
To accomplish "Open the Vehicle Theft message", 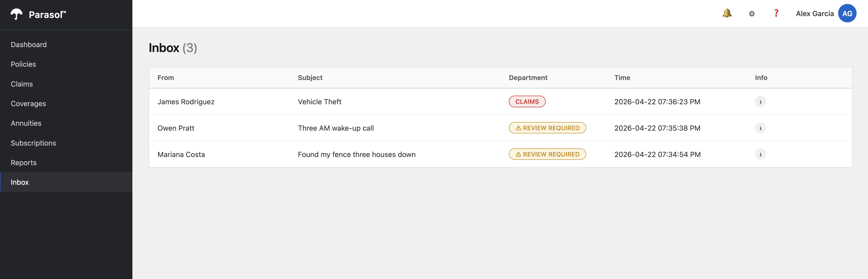I will pyautogui.click(x=319, y=101).
